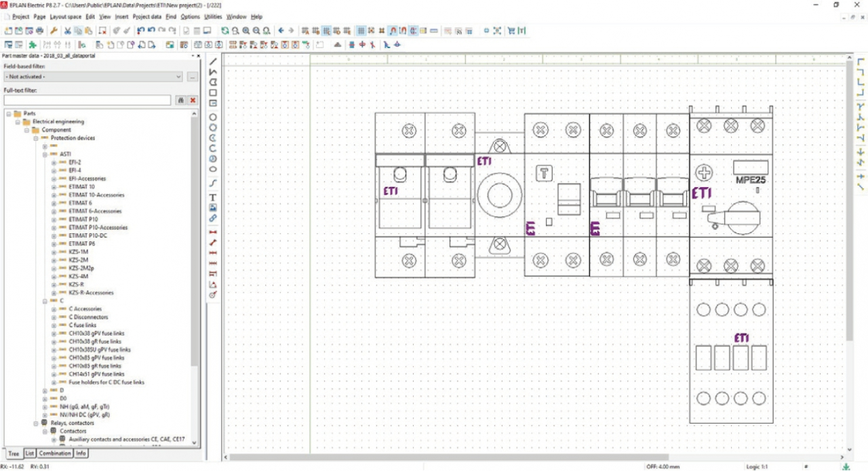Viewport: 868px width, 471px height.
Task: Click 'Logic 1:1' in the status bar
Action: [x=757, y=466]
